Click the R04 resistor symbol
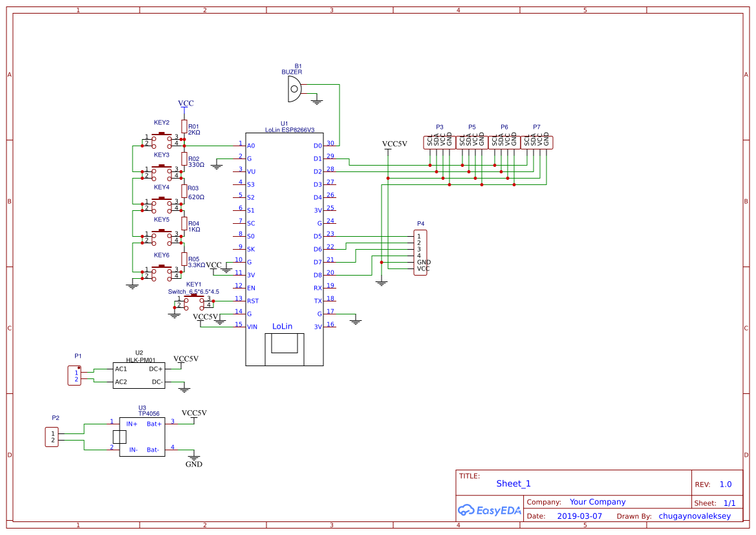756x535 pixels. 184,223
